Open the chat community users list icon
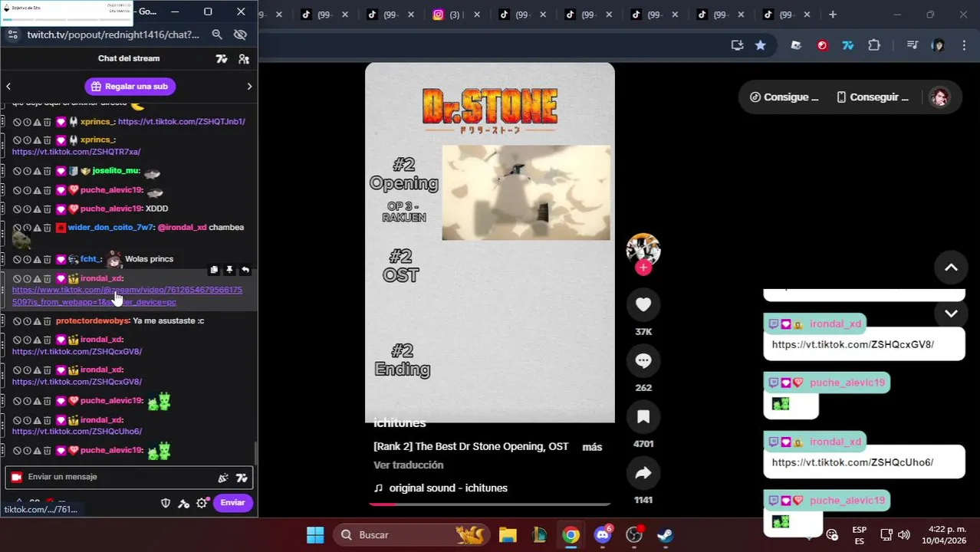 point(244,59)
